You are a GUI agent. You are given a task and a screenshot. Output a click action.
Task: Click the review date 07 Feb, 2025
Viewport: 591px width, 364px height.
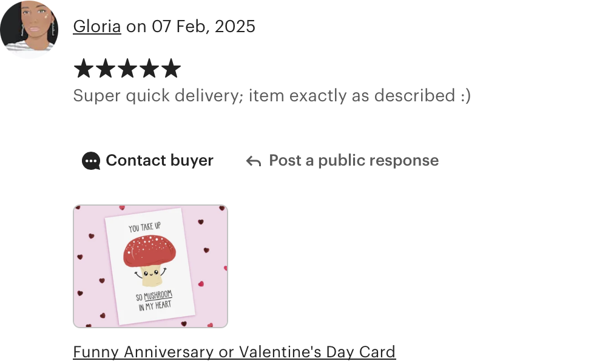tap(203, 26)
